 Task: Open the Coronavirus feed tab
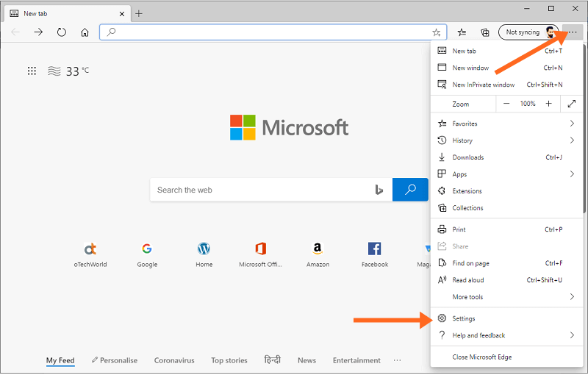(174, 360)
